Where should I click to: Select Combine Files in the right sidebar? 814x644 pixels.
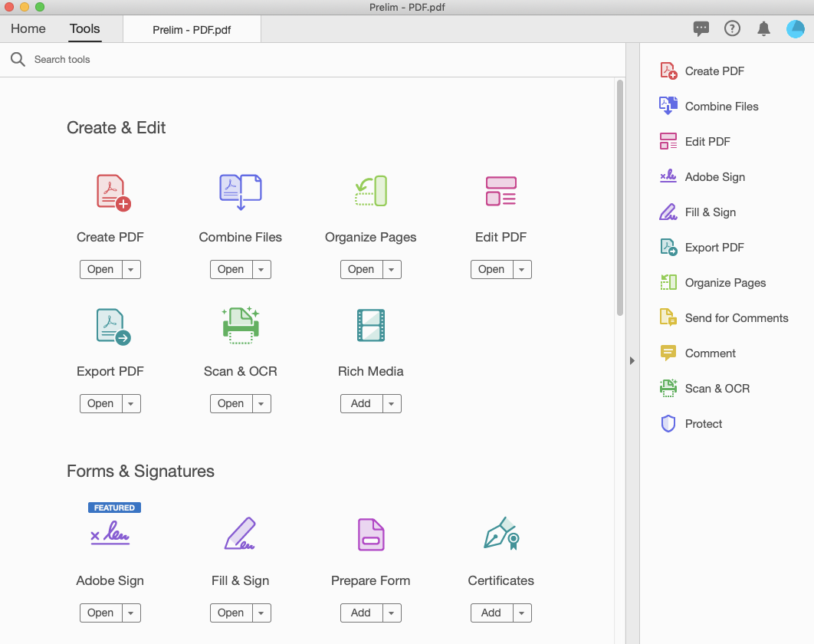(709, 107)
